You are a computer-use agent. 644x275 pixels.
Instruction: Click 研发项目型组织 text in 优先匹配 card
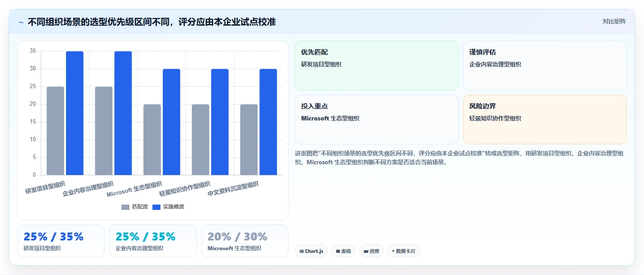pyautogui.click(x=321, y=64)
